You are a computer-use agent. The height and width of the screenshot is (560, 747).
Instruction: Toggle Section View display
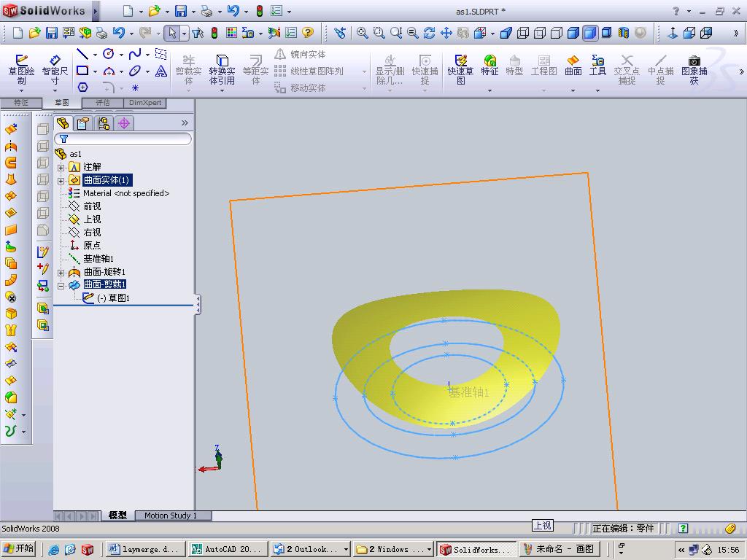(623, 32)
